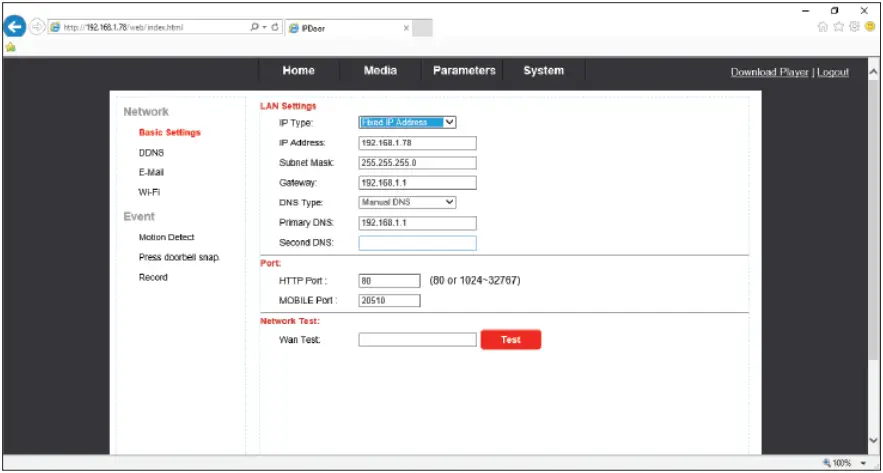
Task: Click the (80 or 1024~32767) hint text
Action: (475, 280)
